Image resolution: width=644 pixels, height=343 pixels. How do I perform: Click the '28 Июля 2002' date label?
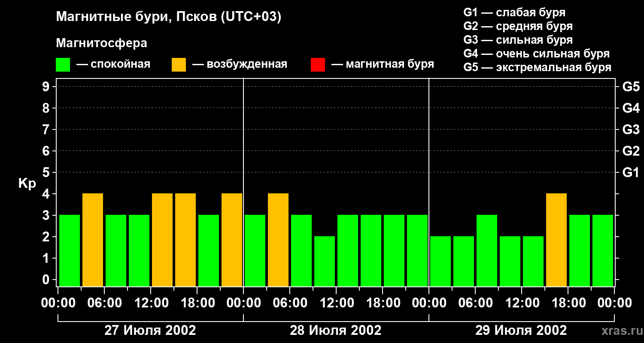[336, 331]
